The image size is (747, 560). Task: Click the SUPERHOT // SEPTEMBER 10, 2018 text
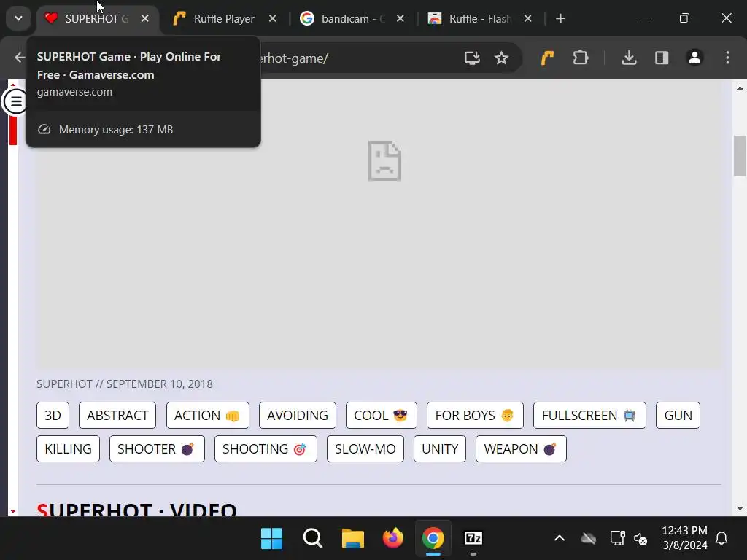pos(125,384)
